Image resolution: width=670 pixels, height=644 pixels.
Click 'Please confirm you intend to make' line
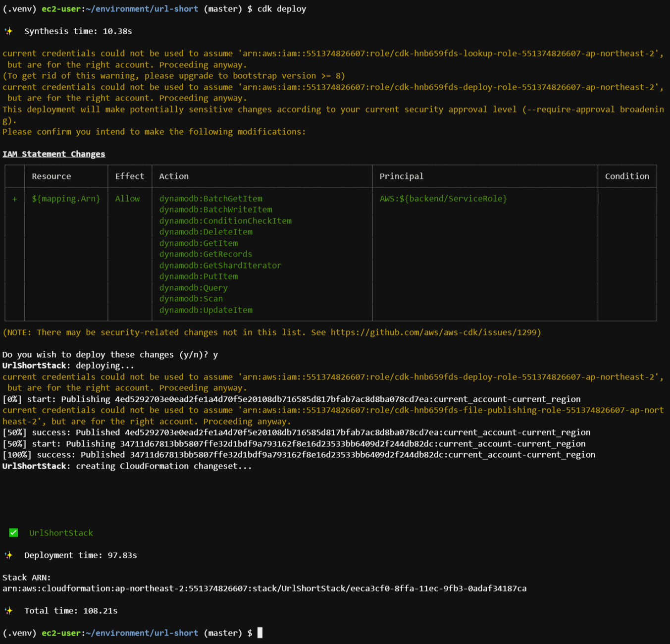154,132
